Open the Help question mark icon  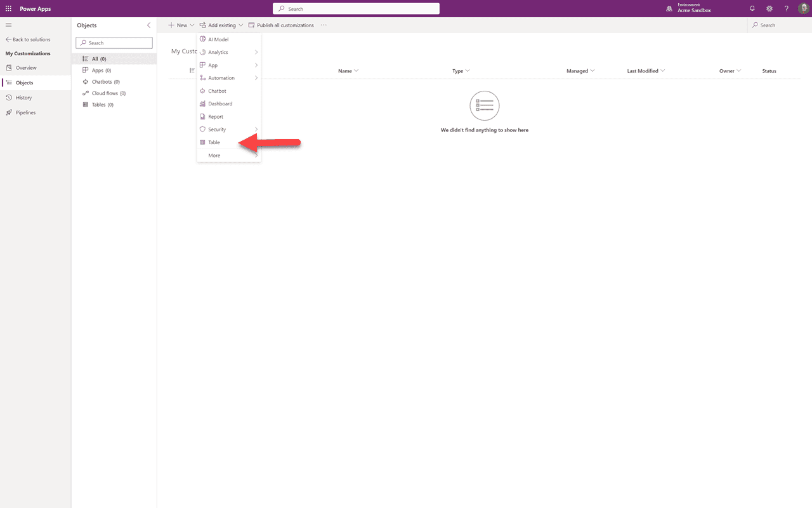pyautogui.click(x=786, y=8)
